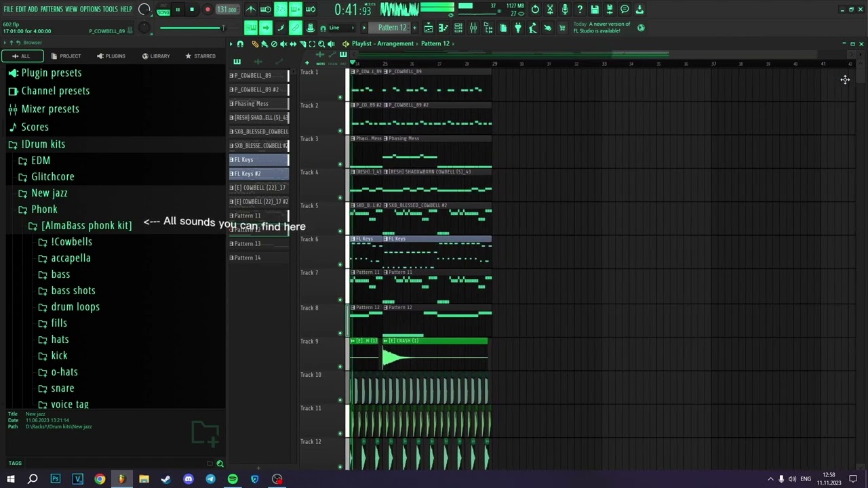Screen dimensions: 868x488
Task: Open the TOOLS menu
Action: (110, 9)
